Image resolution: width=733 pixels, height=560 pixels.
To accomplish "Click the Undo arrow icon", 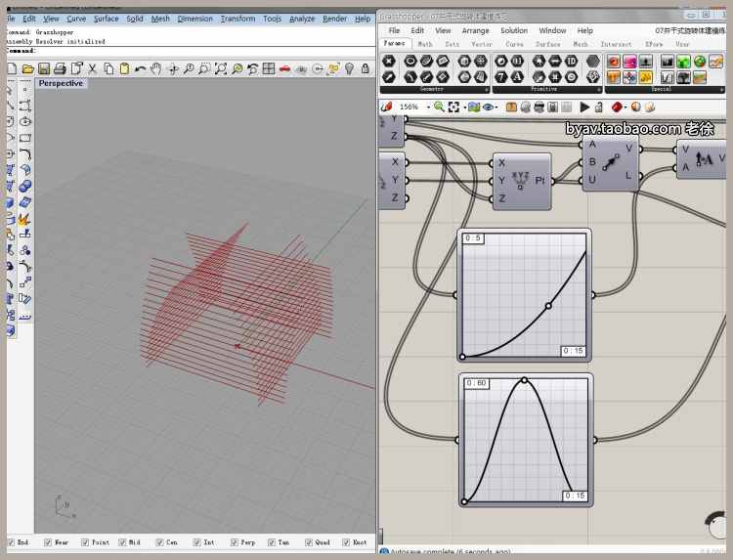I will click(x=141, y=69).
